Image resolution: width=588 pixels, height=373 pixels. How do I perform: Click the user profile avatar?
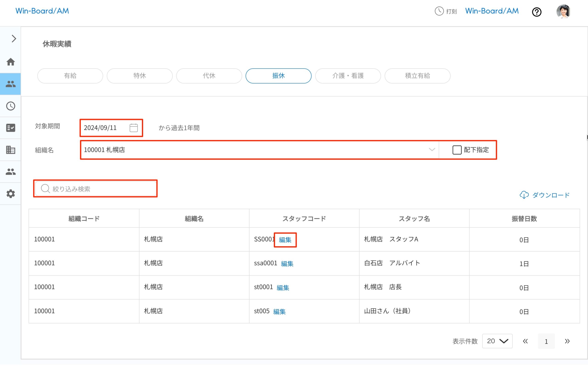(x=563, y=11)
